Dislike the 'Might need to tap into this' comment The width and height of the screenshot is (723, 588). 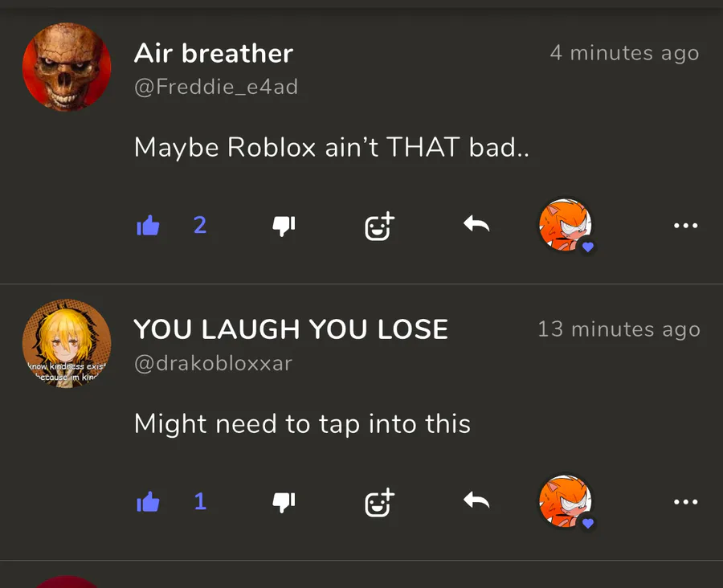click(284, 503)
